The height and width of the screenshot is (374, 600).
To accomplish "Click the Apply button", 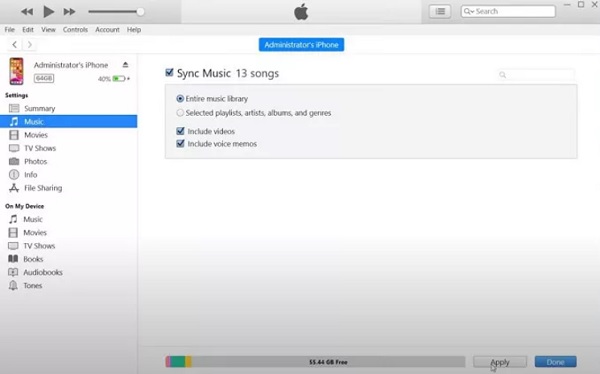I will 500,362.
